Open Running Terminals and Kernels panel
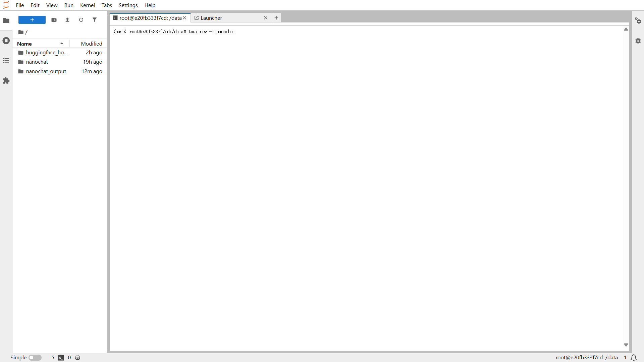Viewport: 644px width, 362px height. (x=6, y=41)
